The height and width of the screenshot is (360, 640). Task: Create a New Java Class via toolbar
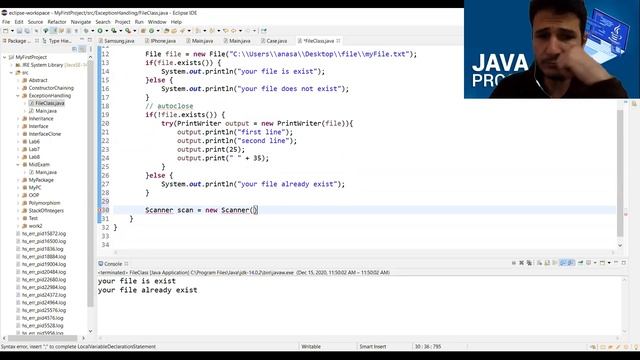(151, 31)
